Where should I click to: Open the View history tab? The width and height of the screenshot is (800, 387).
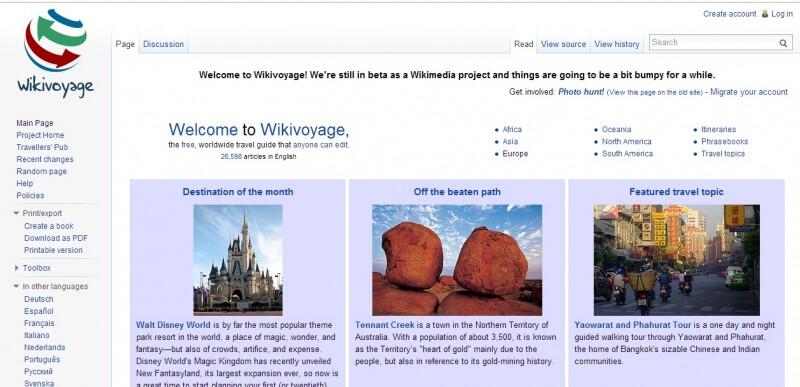(x=617, y=44)
